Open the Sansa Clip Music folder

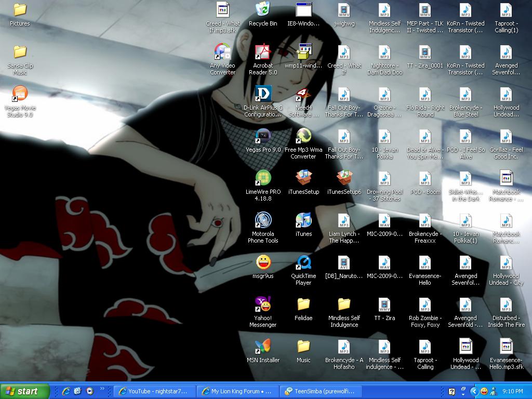(20, 52)
